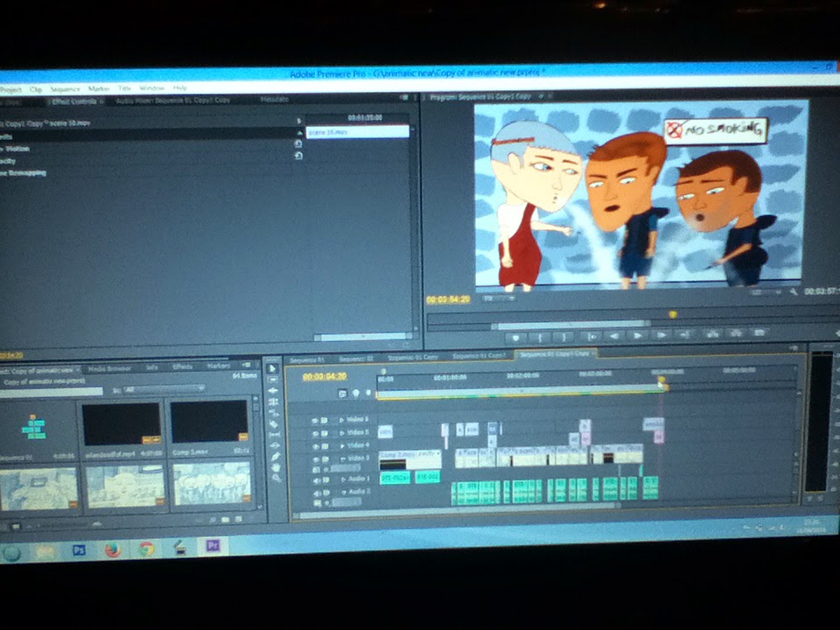Select the Selection arrow tool
The width and height of the screenshot is (840, 630).
click(x=273, y=368)
